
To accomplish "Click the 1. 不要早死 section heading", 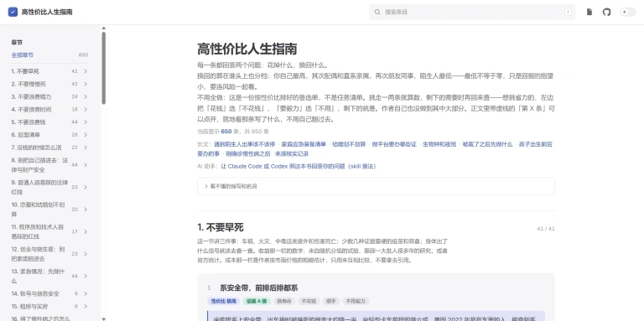I will coord(221,227).
